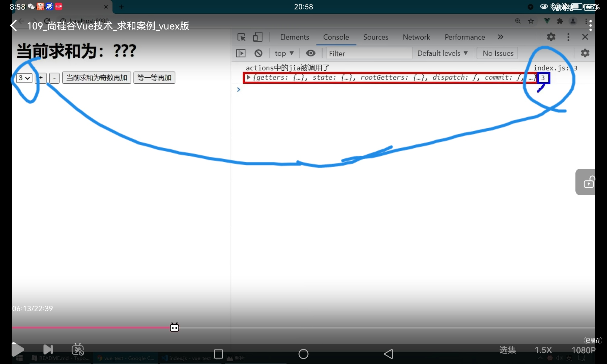The image size is (607, 364).
Task: Unlock screen with the lock icon
Action: [x=589, y=182]
